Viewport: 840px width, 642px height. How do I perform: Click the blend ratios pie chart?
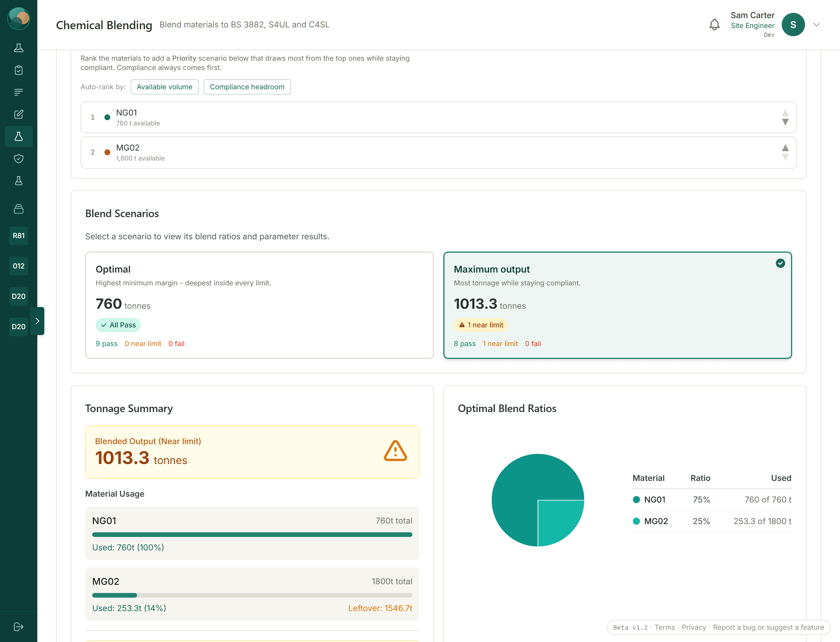(538, 500)
